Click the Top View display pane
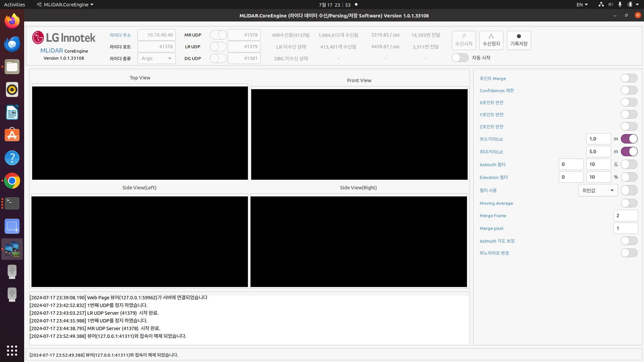 [140, 133]
